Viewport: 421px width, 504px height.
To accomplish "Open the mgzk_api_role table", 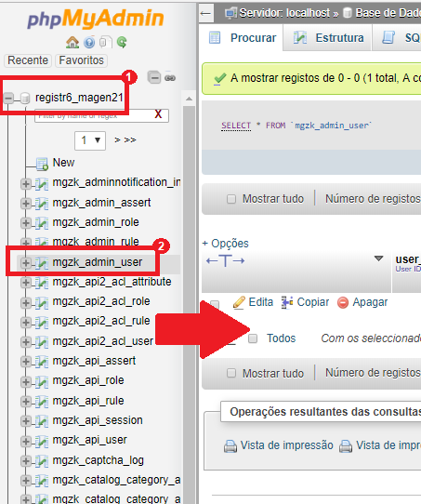I will pyautogui.click(x=88, y=380).
